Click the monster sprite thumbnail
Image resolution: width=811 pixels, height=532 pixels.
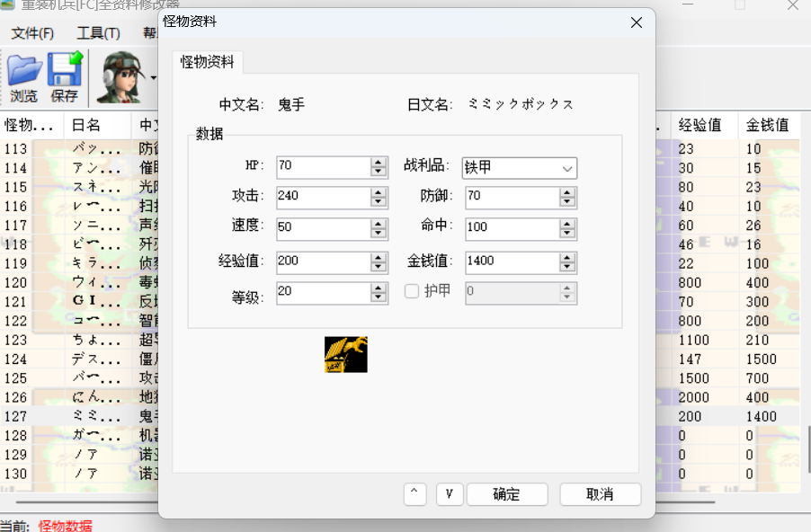pos(346,354)
